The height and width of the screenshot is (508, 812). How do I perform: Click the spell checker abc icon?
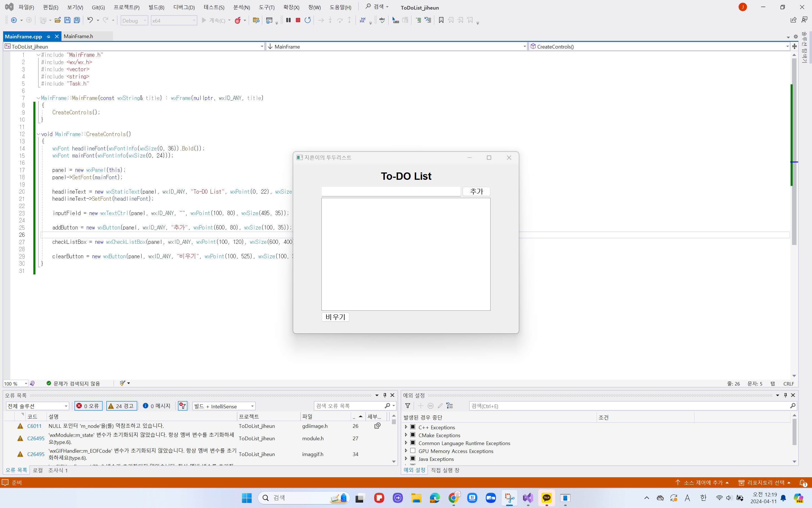click(x=382, y=20)
